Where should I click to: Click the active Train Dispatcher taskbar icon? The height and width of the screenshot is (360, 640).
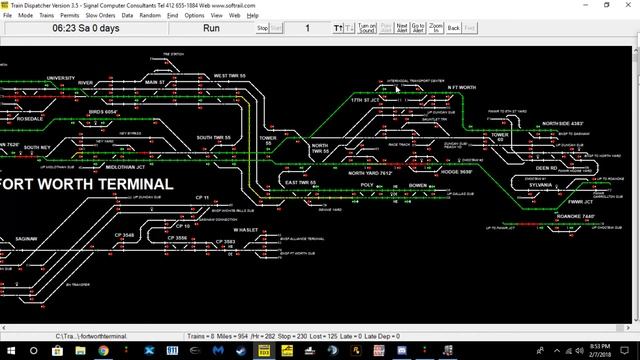[x=264, y=351]
